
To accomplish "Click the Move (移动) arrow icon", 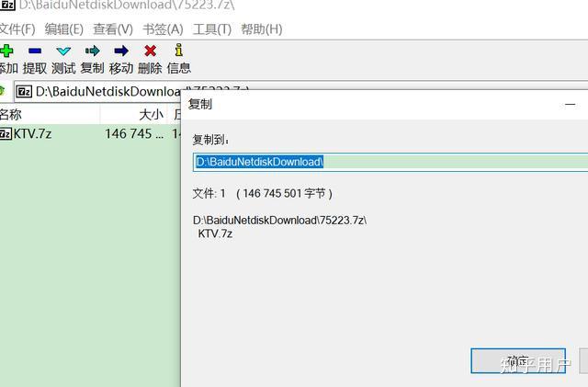I will 121,51.
